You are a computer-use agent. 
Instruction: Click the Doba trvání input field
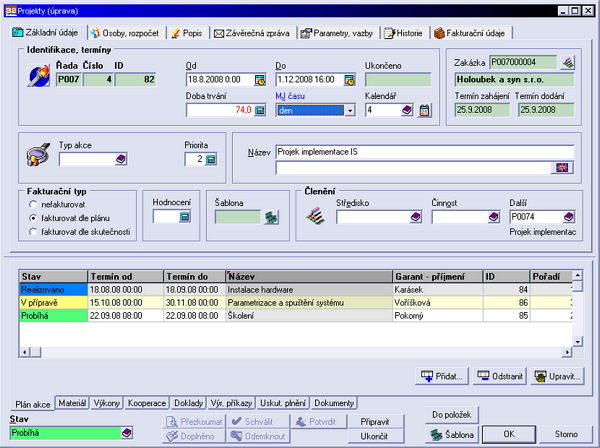click(220, 110)
